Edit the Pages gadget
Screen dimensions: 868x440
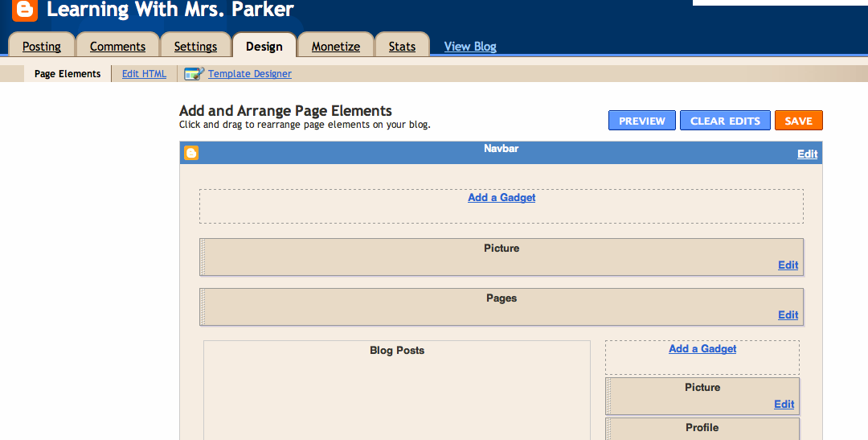coord(788,315)
